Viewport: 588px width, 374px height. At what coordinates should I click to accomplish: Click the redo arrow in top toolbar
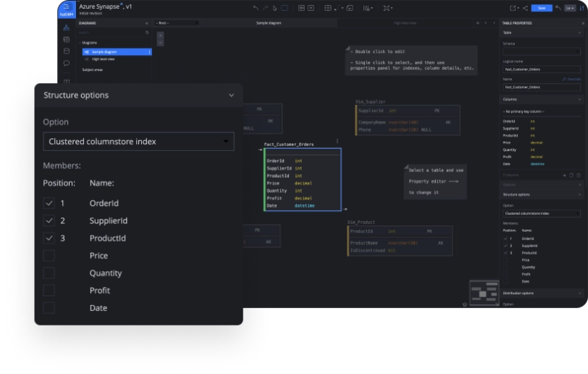(265, 8)
